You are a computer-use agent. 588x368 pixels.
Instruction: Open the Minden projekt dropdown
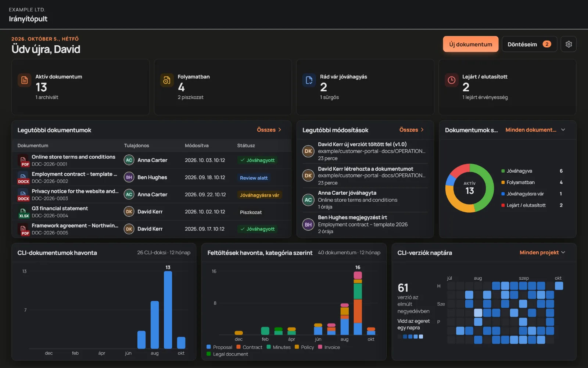(x=542, y=252)
